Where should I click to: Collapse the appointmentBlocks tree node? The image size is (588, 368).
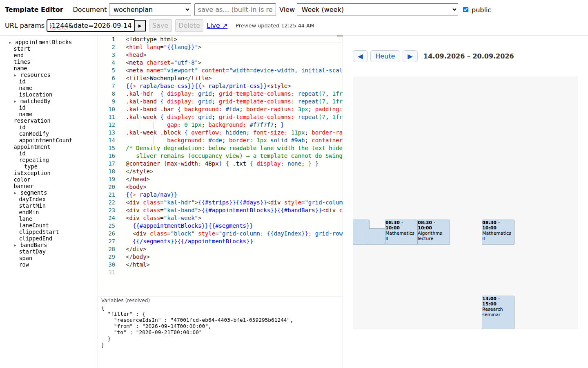pos(10,43)
